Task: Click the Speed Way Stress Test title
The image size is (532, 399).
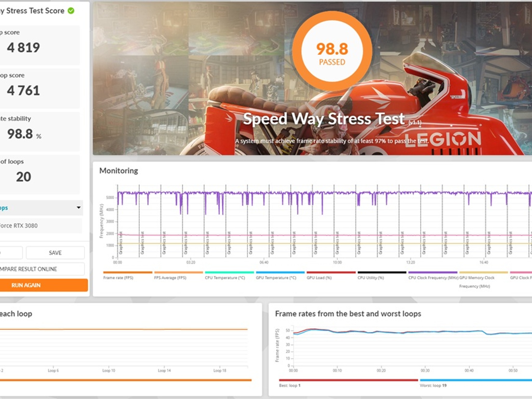Action: 324,119
